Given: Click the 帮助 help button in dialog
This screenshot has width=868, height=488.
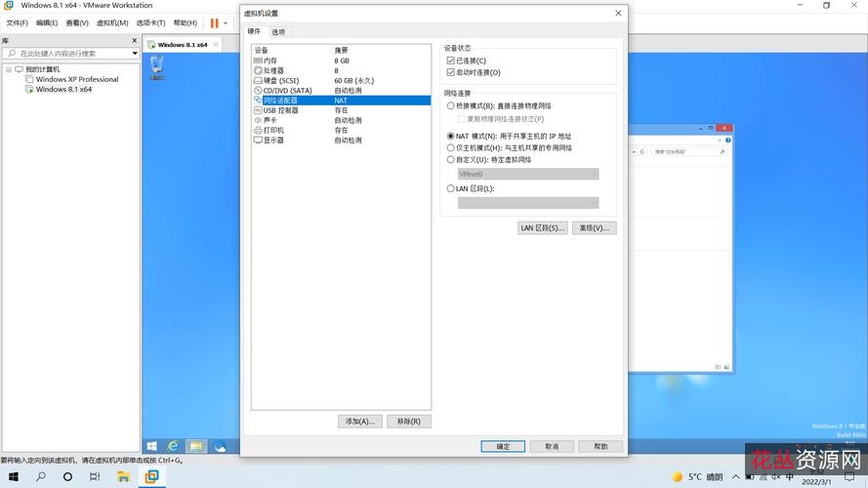Looking at the screenshot, I should (x=600, y=446).
